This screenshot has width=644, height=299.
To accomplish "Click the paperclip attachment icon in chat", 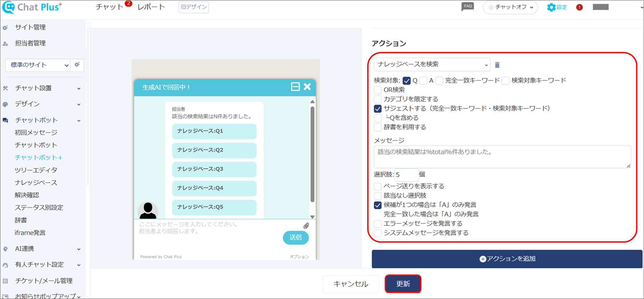I will (x=306, y=226).
